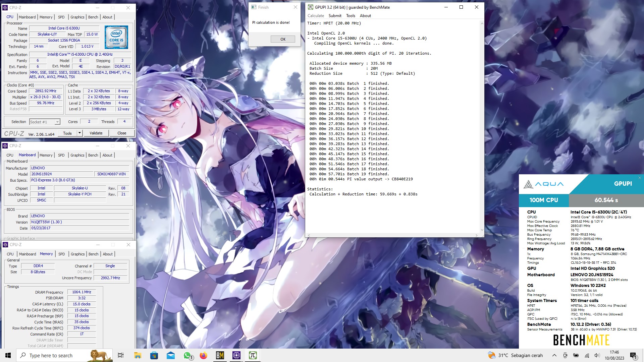This screenshot has height=362, width=644.
Task: Open Task View from the taskbar
Action: click(x=121, y=355)
